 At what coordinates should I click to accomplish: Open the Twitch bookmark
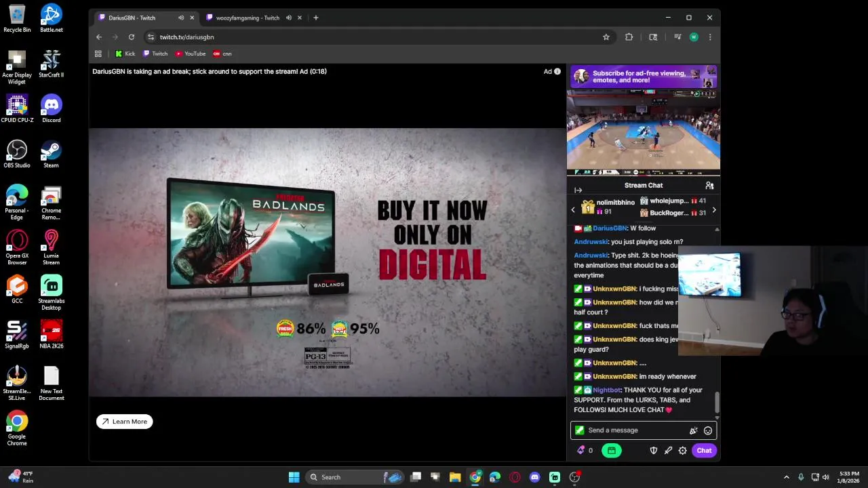[155, 54]
